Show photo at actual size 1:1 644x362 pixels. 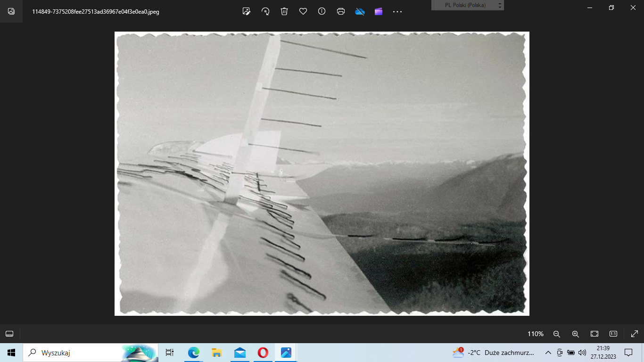[x=613, y=334]
